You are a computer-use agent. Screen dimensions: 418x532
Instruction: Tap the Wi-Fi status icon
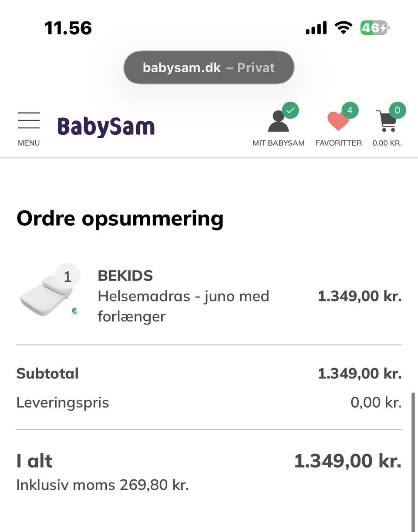point(343,28)
